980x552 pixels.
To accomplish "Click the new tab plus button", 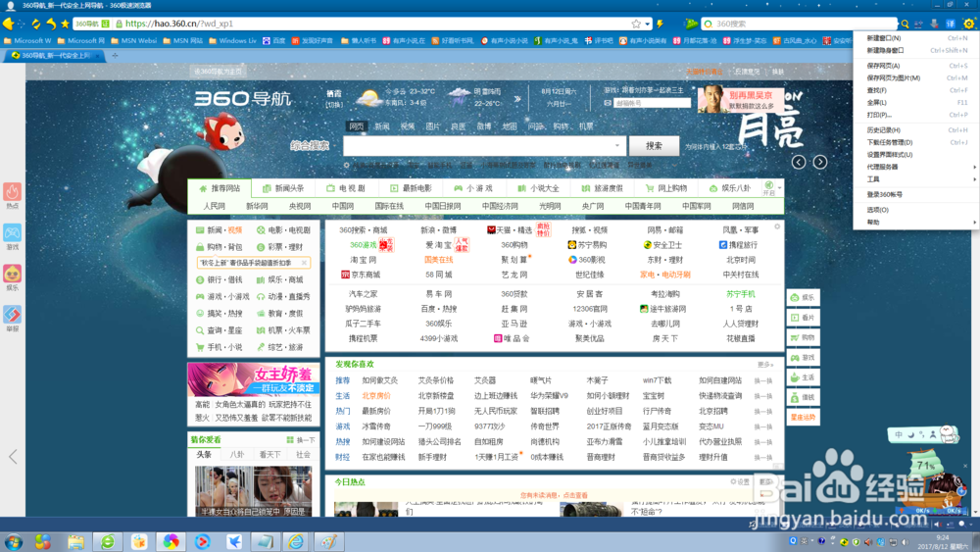I will coord(115,56).
